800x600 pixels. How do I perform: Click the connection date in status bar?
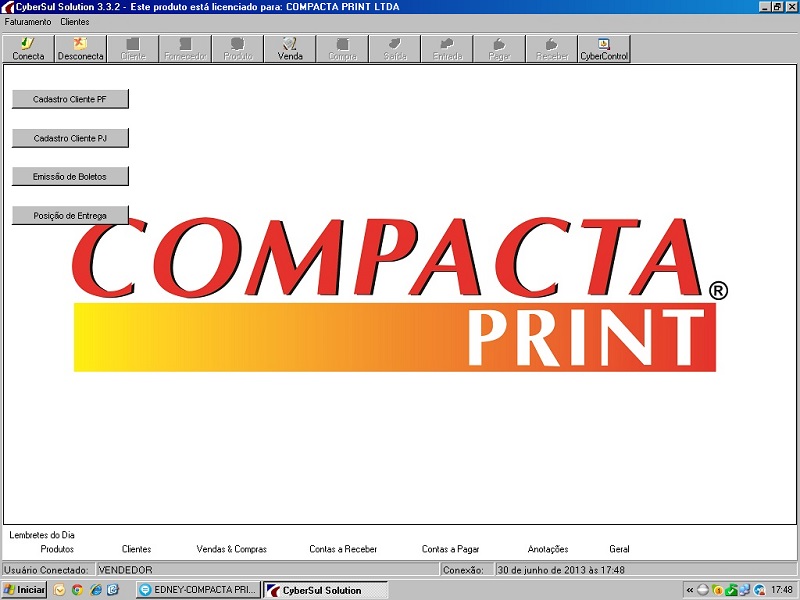tap(646, 569)
